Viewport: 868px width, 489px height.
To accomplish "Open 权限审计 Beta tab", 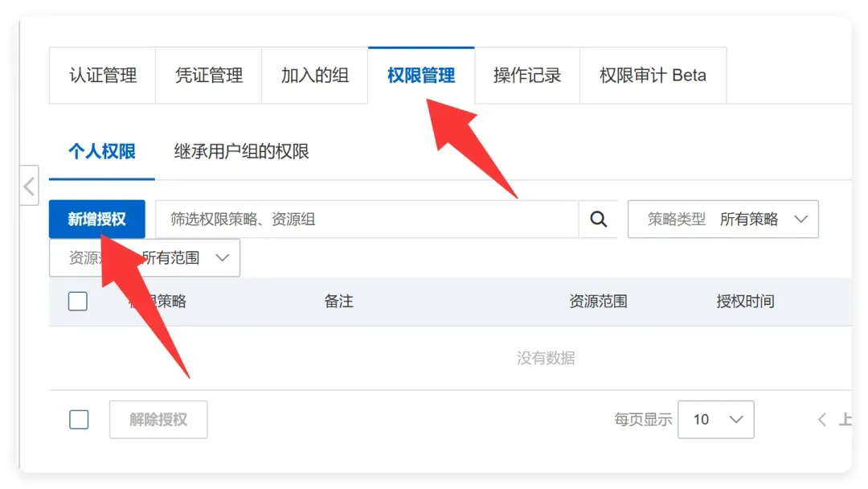I will (653, 76).
